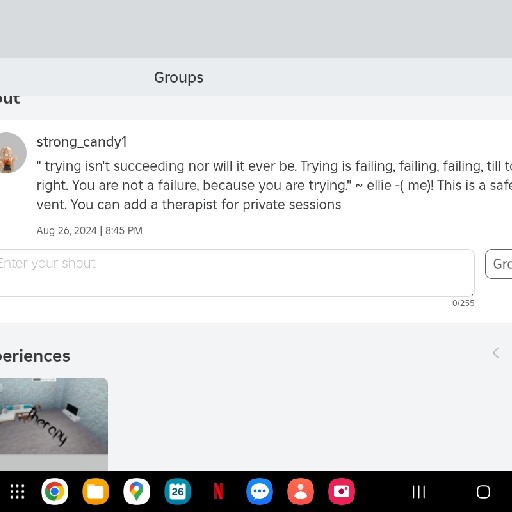Viewport: 512px width, 512px height.
Task: Open the blue Messages app
Action: coord(260,491)
